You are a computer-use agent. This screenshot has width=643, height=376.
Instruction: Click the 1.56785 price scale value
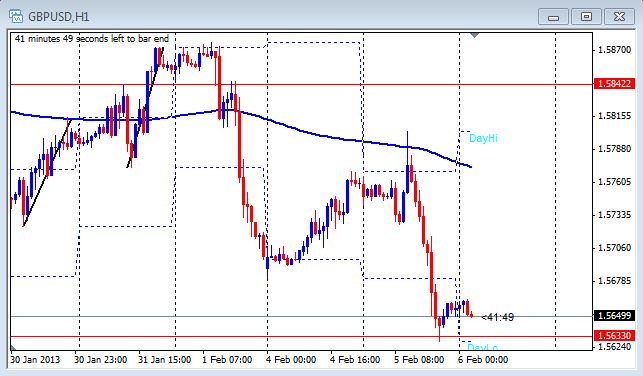[x=615, y=281]
